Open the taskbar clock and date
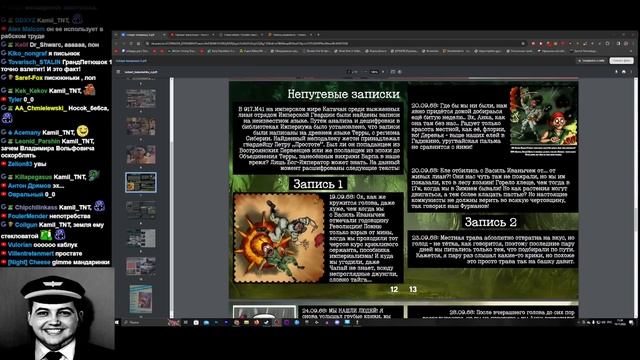The height and width of the screenshot is (360, 640). (620, 322)
